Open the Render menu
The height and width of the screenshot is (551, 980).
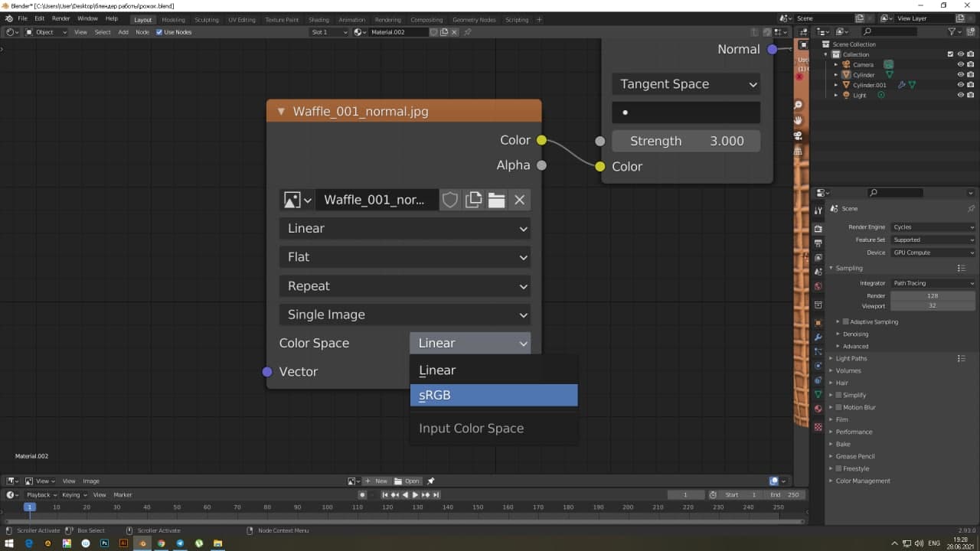pyautogui.click(x=61, y=18)
